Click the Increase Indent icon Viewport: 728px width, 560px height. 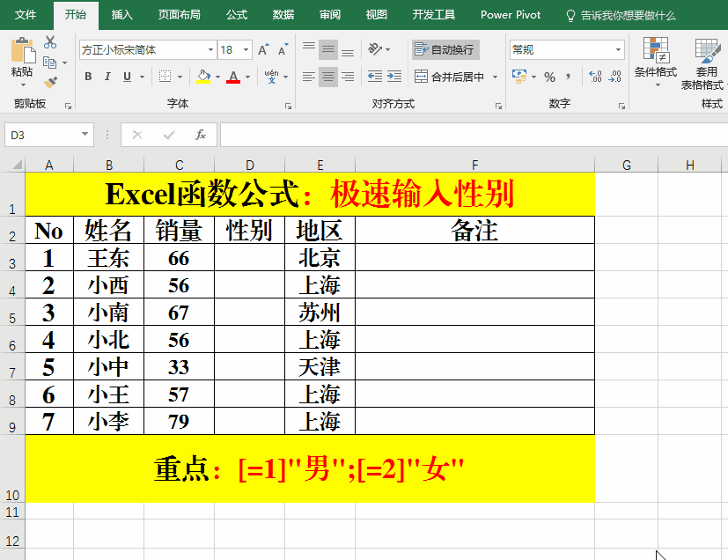pos(396,77)
